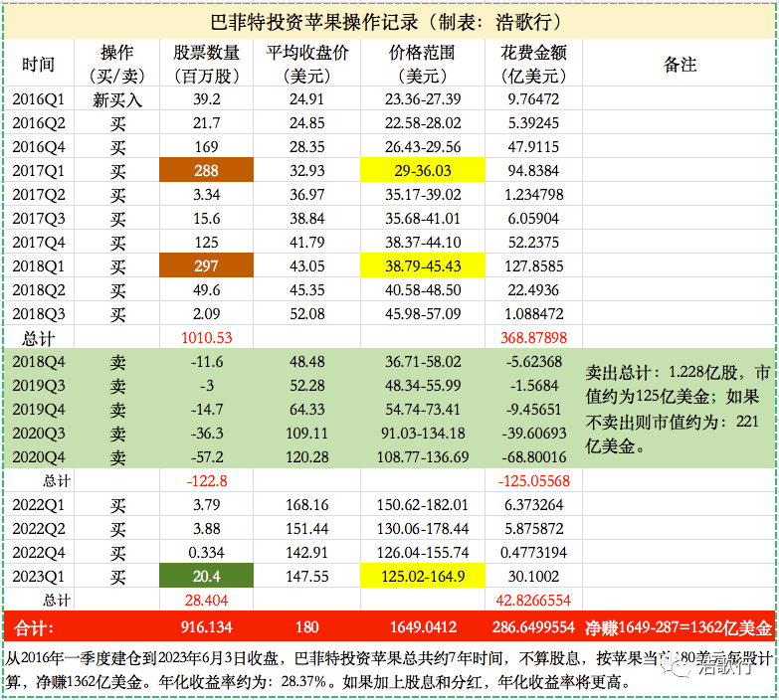This screenshot has width=779, height=700.
Task: Select red sell total -122.8
Action: pos(206,480)
